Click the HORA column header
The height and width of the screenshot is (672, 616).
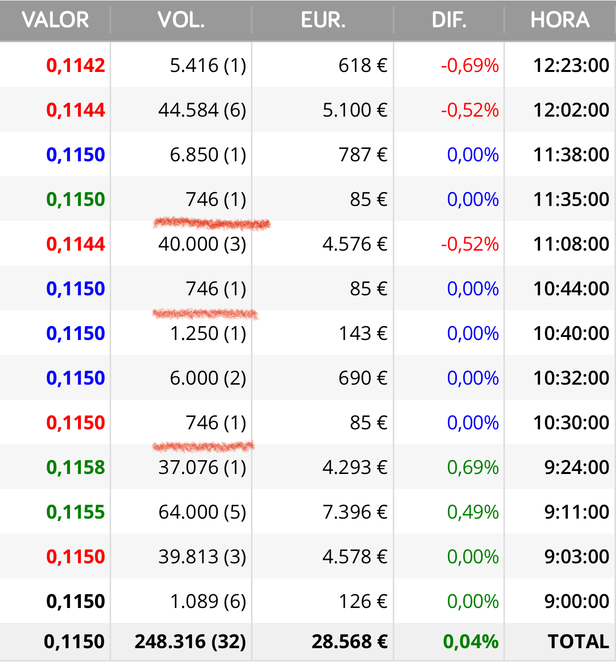coord(560,20)
